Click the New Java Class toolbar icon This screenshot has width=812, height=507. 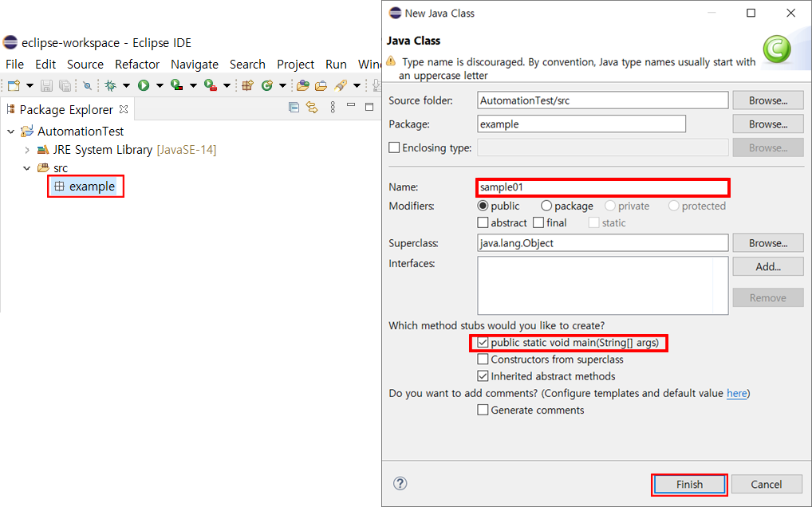pos(267,85)
